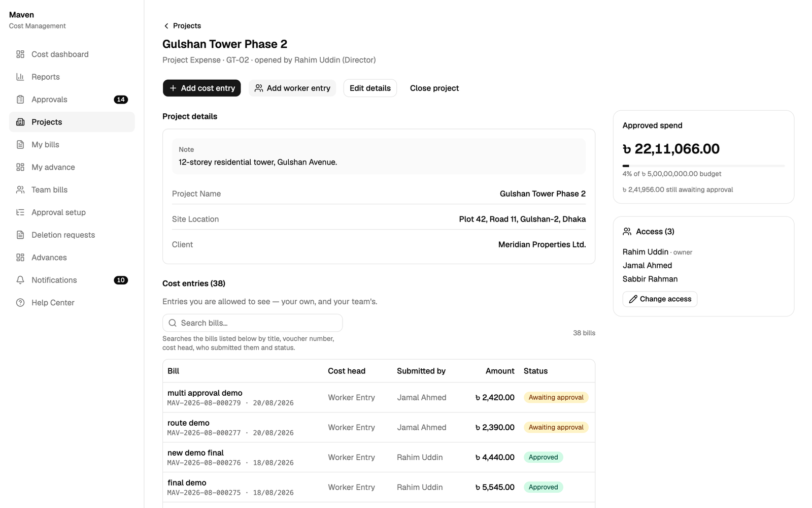Open bill 'new demo final'

(195, 453)
